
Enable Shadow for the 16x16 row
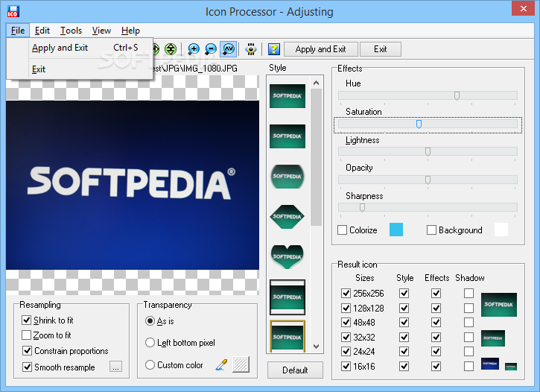click(x=468, y=366)
